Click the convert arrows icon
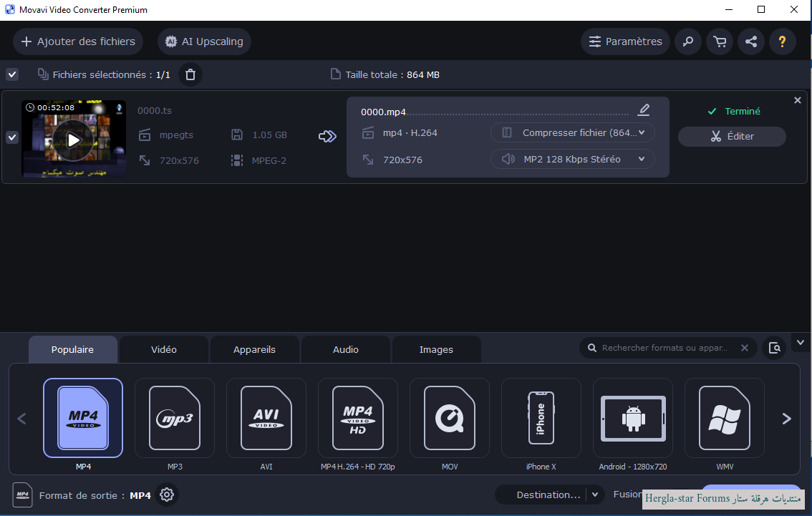Viewport: 812px width, 516px height. 327,137
